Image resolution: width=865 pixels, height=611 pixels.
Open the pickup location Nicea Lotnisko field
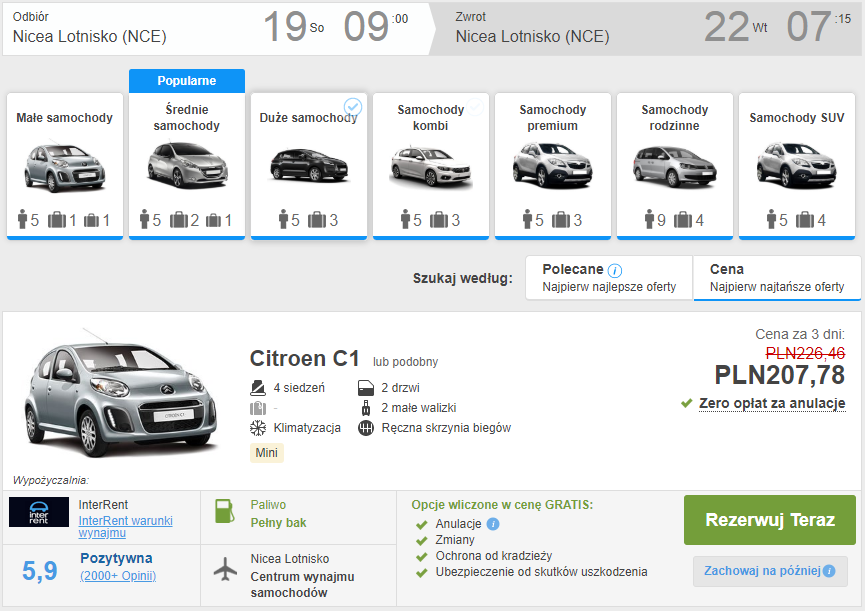coord(90,37)
